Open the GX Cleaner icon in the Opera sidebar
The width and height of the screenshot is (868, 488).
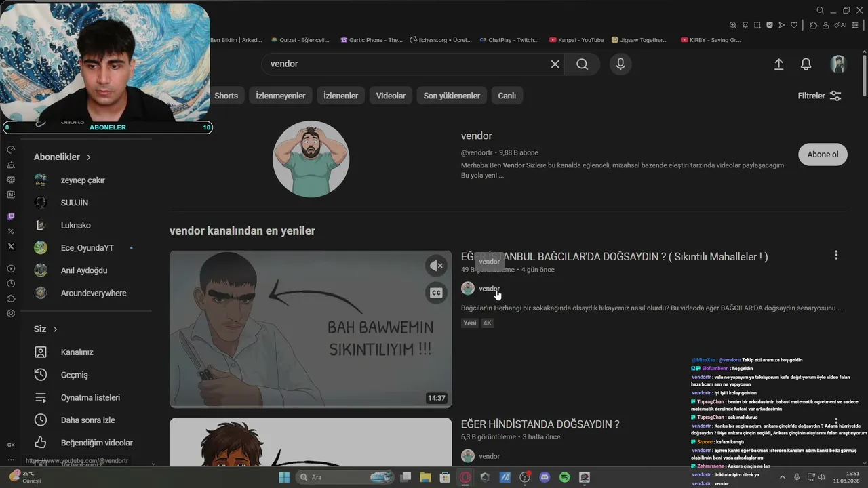pos(11,165)
